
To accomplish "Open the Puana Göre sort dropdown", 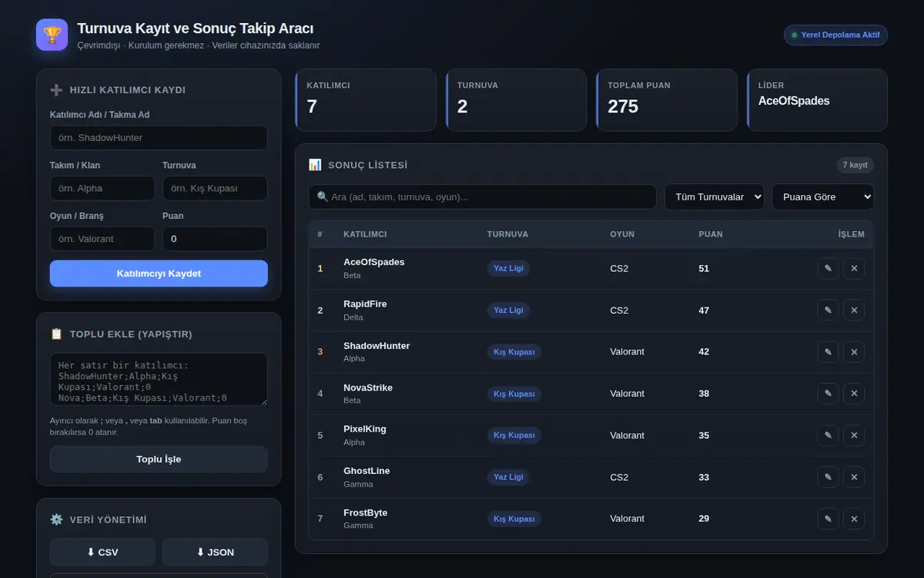I will coord(823,197).
